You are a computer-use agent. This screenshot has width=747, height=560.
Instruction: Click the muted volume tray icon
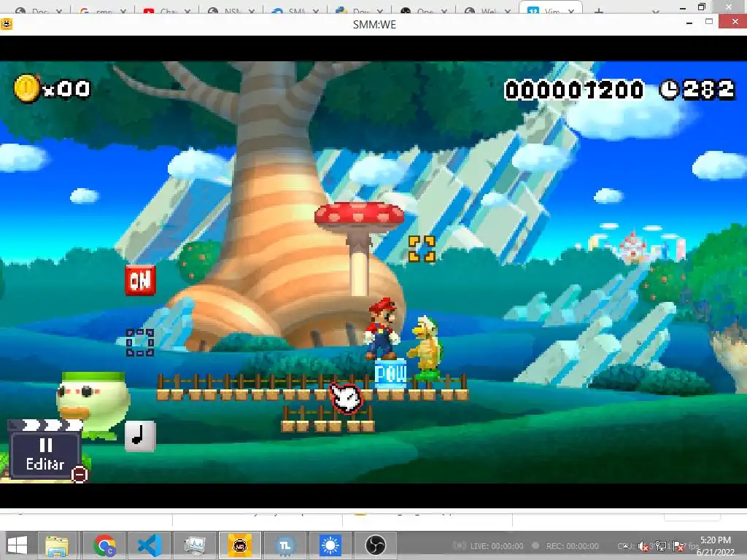pos(643,546)
